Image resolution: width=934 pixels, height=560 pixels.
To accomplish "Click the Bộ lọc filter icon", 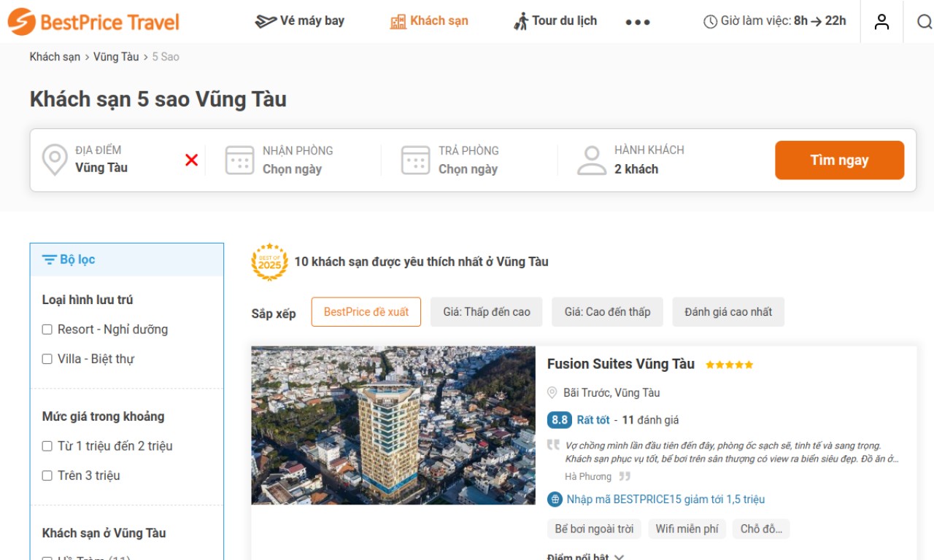I will click(x=49, y=260).
